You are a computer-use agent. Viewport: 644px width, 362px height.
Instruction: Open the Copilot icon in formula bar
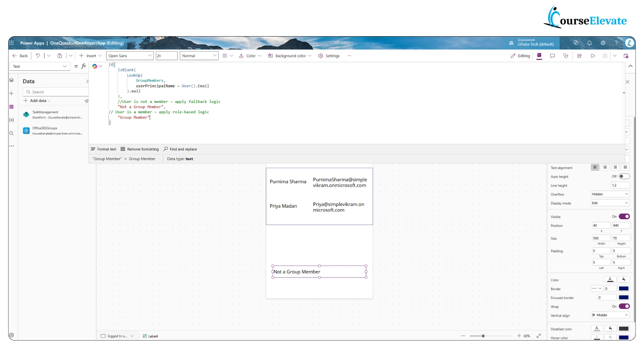point(95,66)
